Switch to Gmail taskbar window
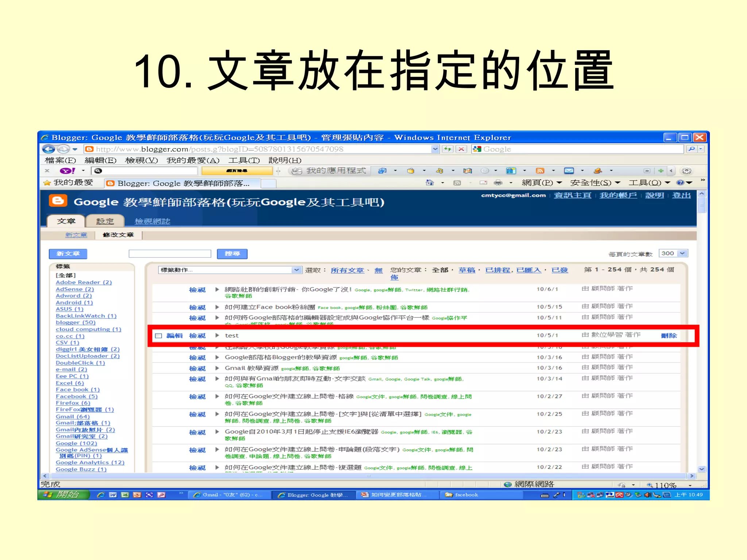Viewport: 747px width, 560px height. click(x=229, y=495)
